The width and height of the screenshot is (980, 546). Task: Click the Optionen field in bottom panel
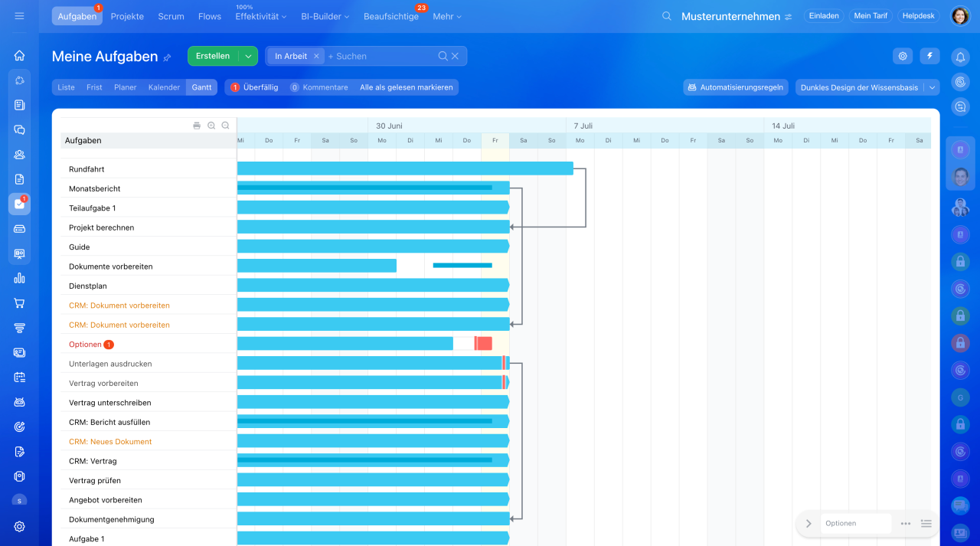(x=856, y=524)
